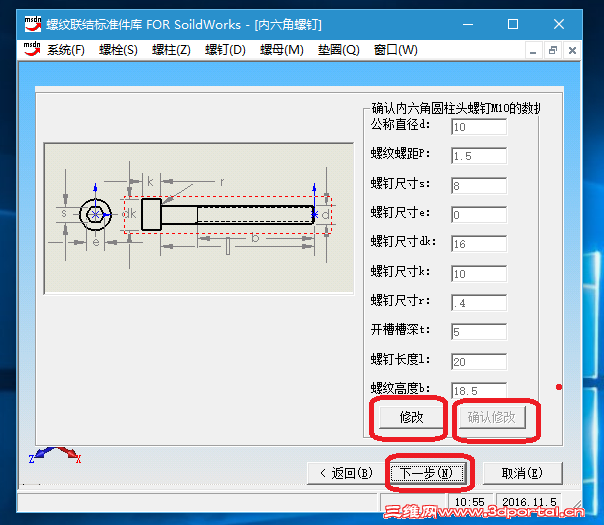604x525 pixels.
Task: Click the screw dimension diagram preview
Action: (x=199, y=218)
